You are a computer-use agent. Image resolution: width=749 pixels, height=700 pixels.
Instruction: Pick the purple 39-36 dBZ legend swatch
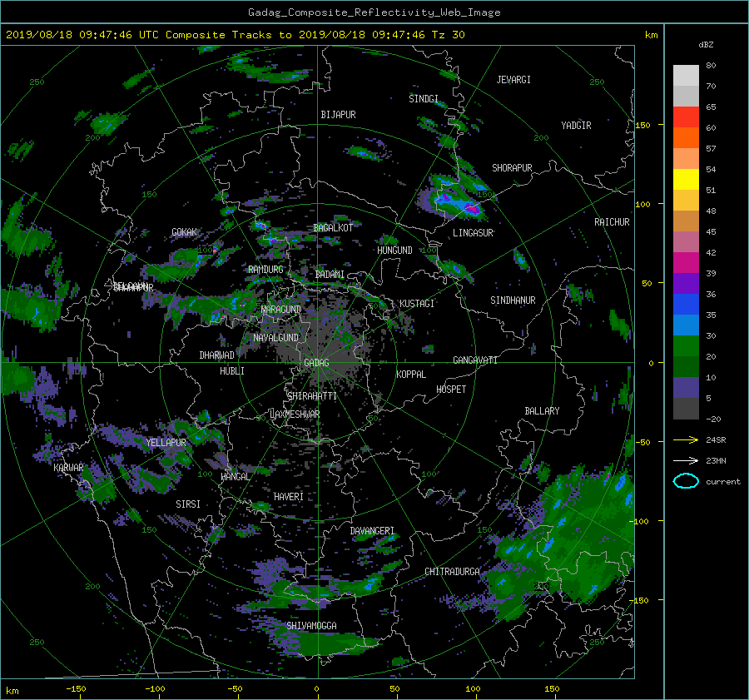click(686, 283)
